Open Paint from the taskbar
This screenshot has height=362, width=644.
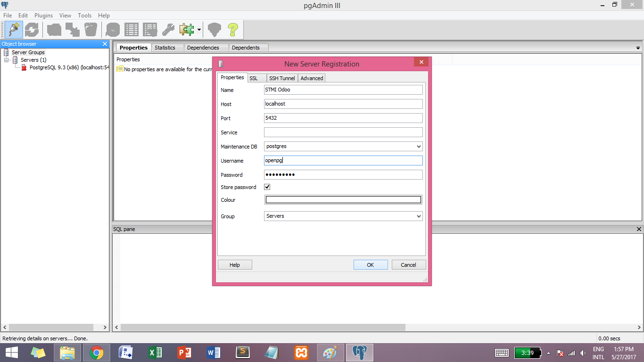point(330,353)
